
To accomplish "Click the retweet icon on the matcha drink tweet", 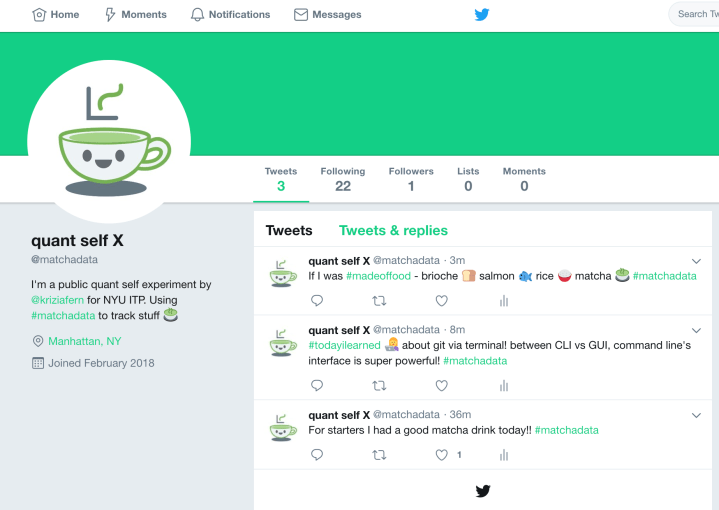I will point(379,455).
